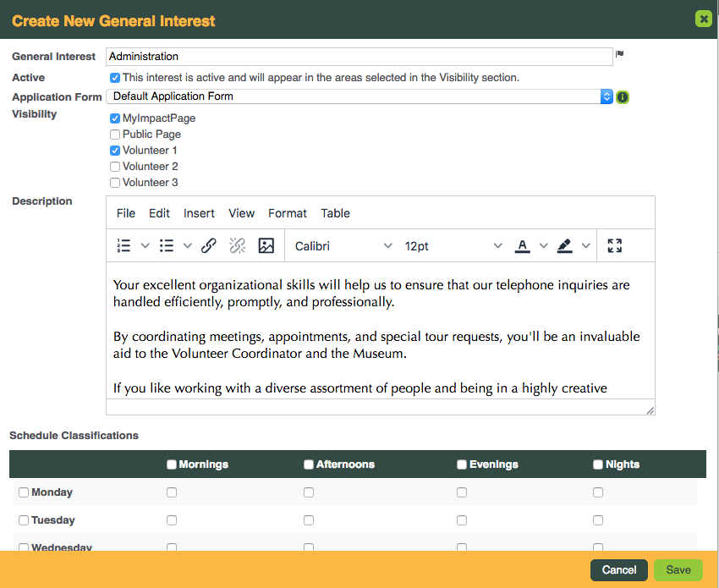
Task: Click the background highlight color icon
Action: [564, 246]
